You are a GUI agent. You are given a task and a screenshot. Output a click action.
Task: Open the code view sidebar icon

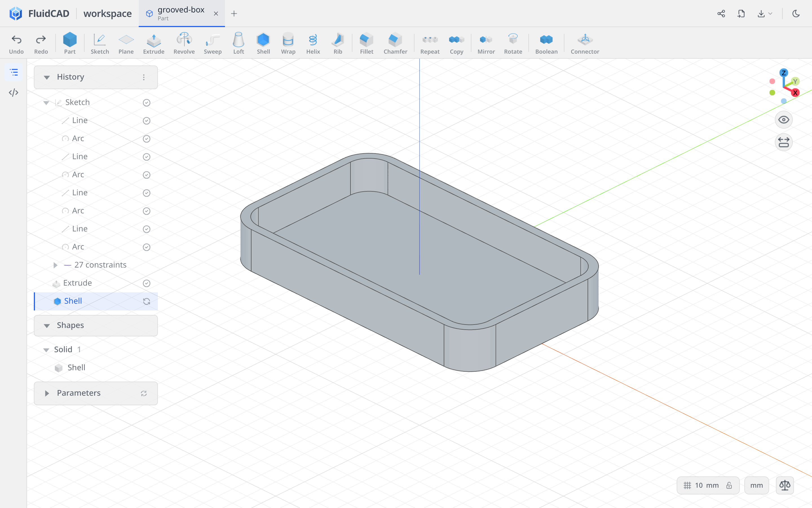14,92
